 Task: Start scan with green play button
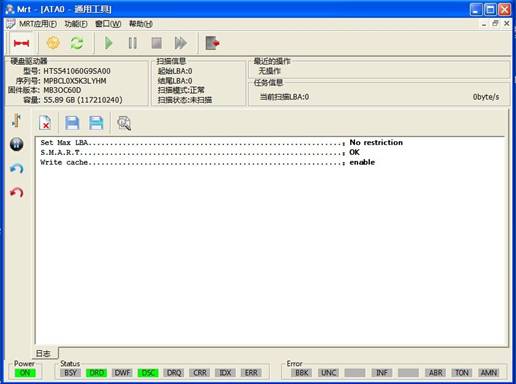[x=109, y=43]
